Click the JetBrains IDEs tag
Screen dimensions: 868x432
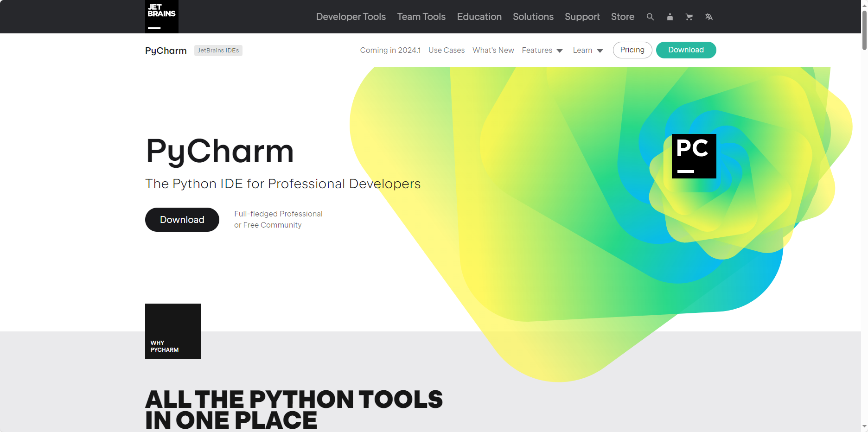[x=218, y=51]
